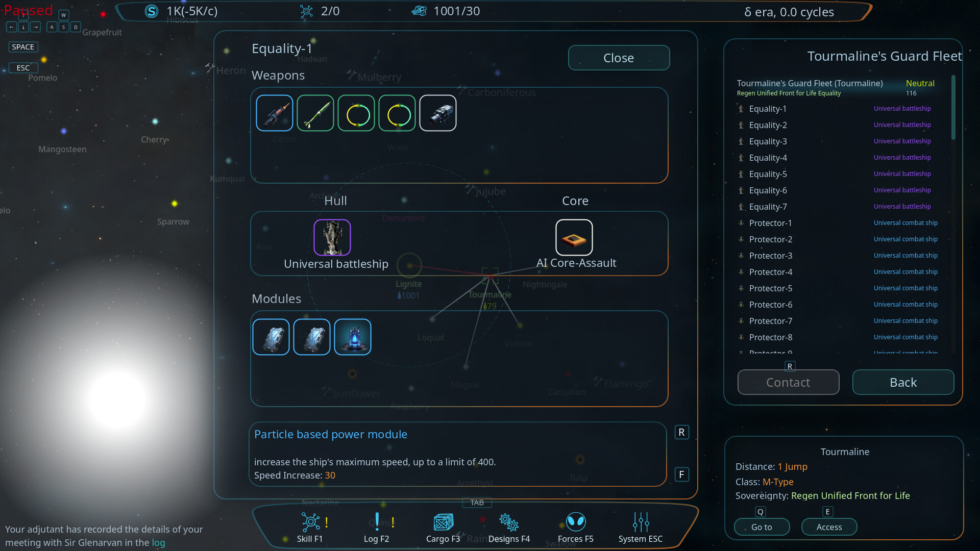
Task: Open the Log F2 tab
Action: (377, 528)
